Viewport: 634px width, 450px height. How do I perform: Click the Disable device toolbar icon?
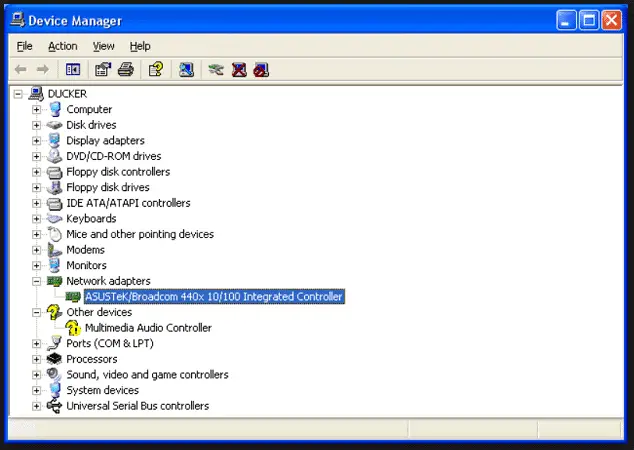pyautogui.click(x=261, y=70)
